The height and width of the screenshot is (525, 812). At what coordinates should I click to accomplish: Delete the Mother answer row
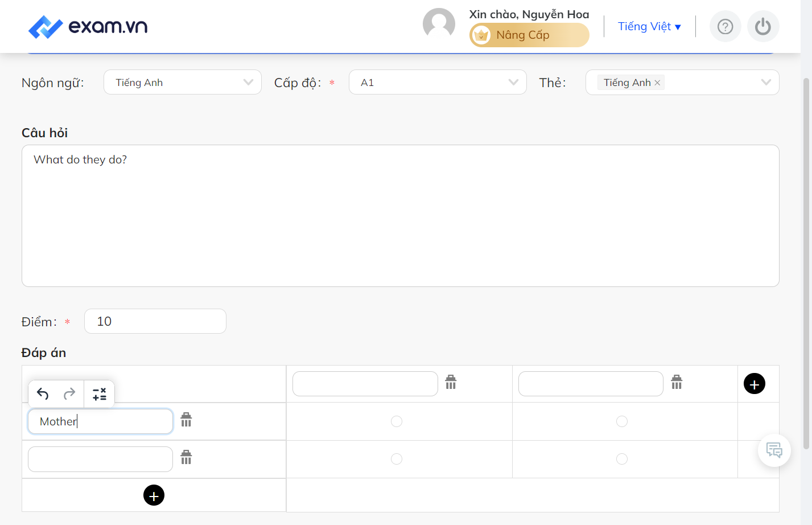pos(186,420)
